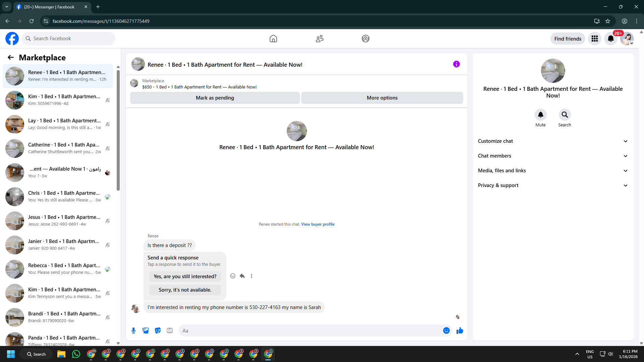
Task: Click the voice clip microphone icon
Action: click(x=133, y=330)
